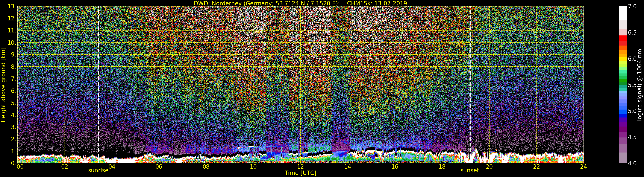
Task: Click the height axis tick '4.'
Action: click(x=14, y=115)
